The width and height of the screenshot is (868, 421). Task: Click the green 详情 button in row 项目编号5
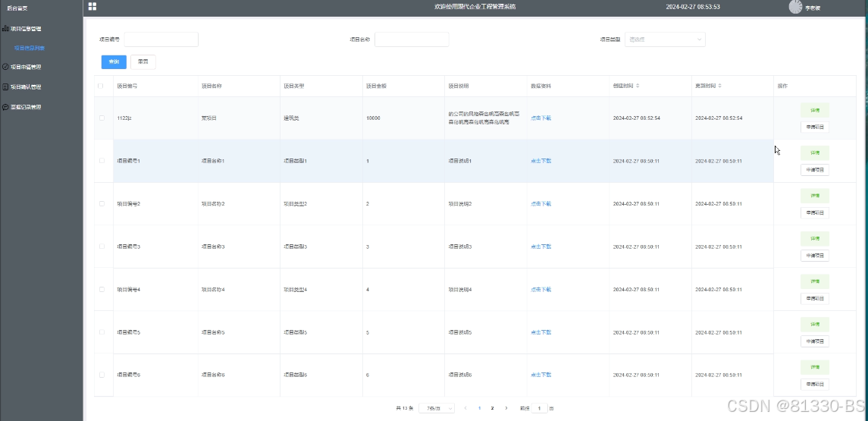pos(815,324)
